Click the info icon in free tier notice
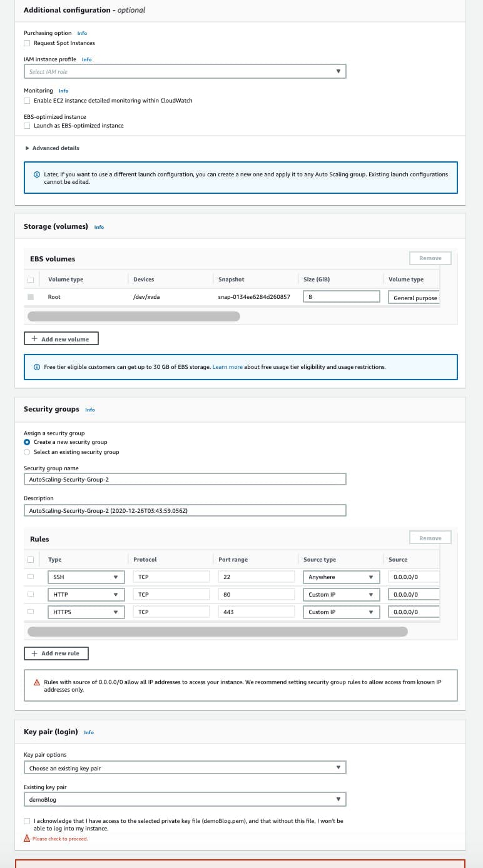 tap(37, 367)
